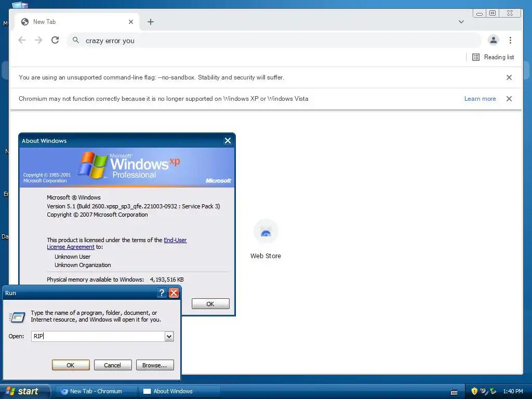Switch to New Tab - Chromium taskbar button
Viewport: 532px width, 399px height.
pyautogui.click(x=96, y=391)
